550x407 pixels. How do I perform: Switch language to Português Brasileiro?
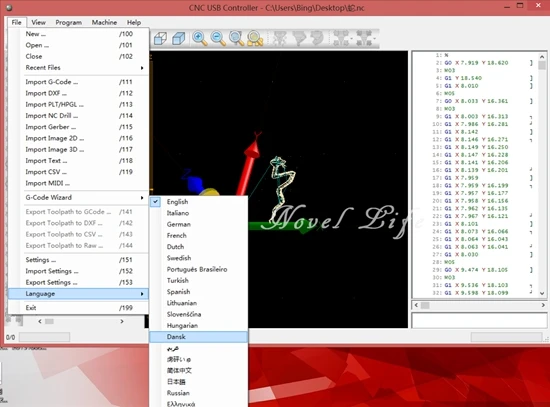199,269
